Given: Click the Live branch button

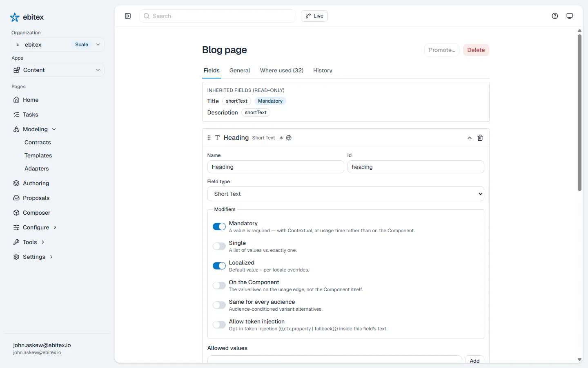Looking at the screenshot, I should pyautogui.click(x=314, y=16).
